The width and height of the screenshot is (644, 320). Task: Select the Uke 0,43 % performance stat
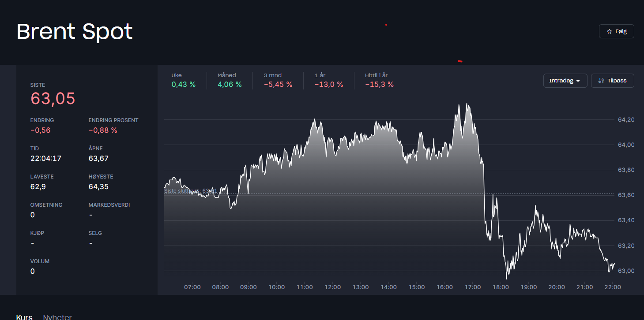pos(183,80)
